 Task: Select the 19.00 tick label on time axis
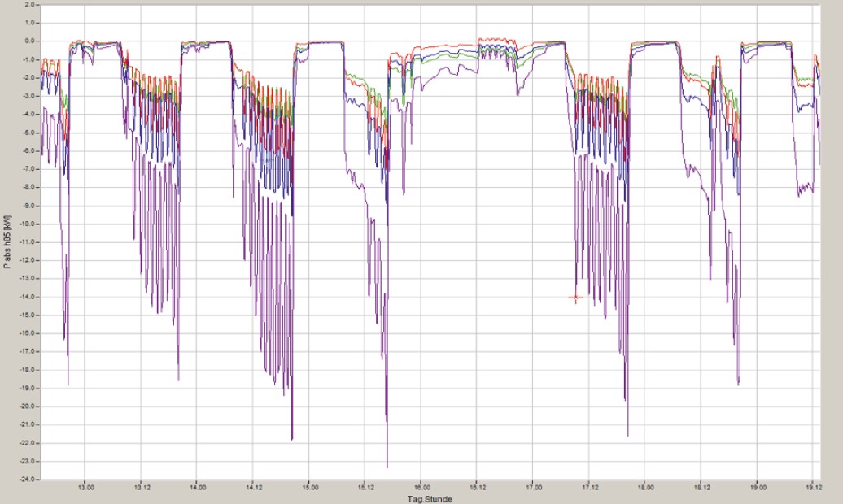click(x=756, y=488)
